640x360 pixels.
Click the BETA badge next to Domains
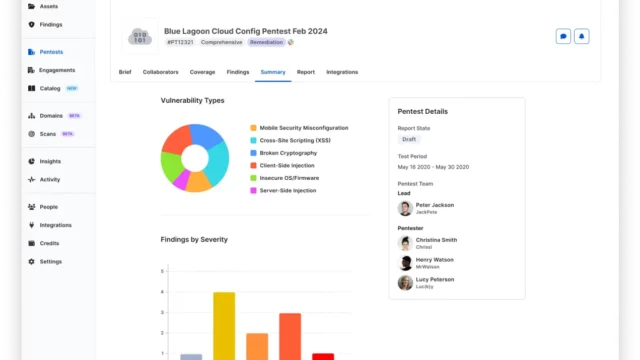(x=74, y=116)
